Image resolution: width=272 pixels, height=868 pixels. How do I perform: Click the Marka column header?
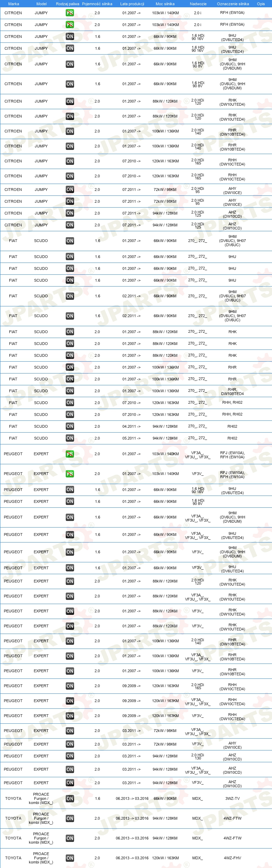(14, 4)
